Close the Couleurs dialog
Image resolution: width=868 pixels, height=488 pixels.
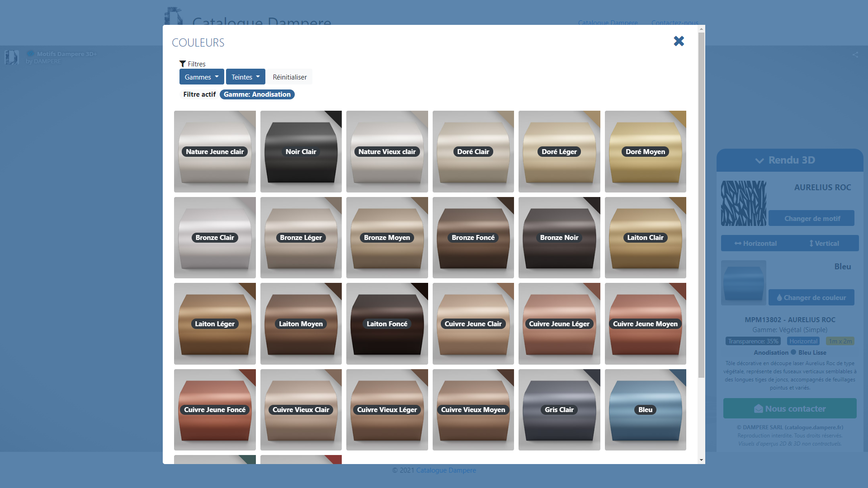pyautogui.click(x=679, y=41)
